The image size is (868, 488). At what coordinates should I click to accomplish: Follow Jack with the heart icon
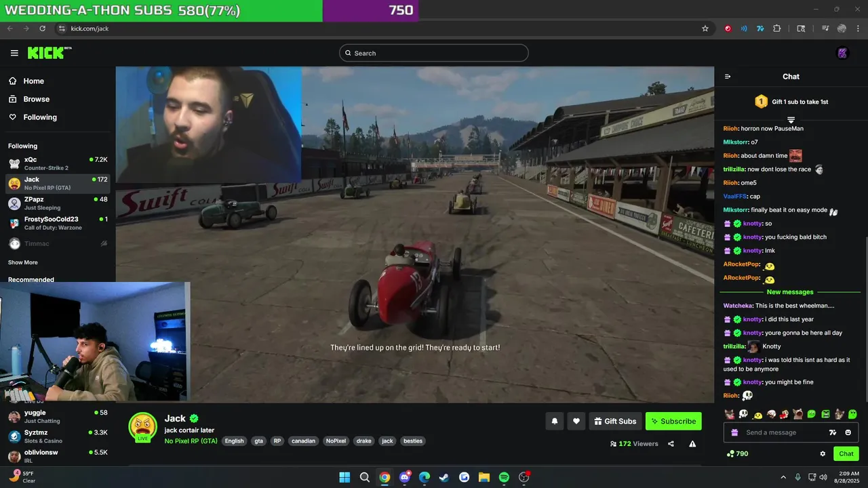pyautogui.click(x=576, y=421)
